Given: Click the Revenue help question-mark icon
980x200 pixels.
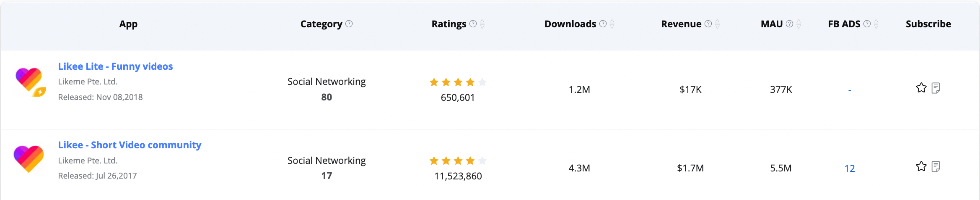Looking at the screenshot, I should (x=708, y=24).
